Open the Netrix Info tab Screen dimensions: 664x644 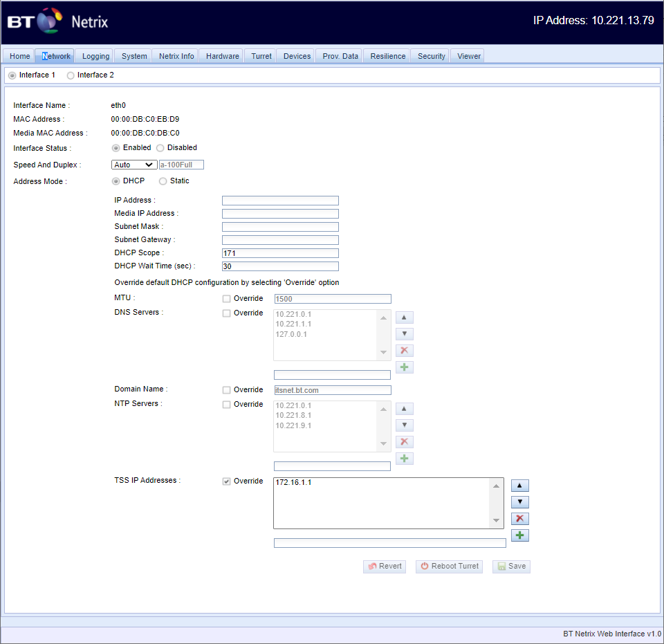point(176,56)
